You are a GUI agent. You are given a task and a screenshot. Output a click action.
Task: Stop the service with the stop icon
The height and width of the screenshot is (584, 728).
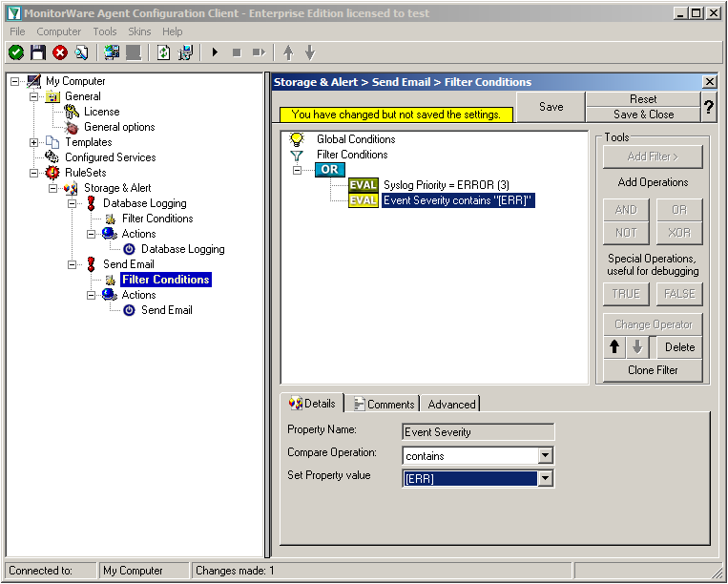[237, 52]
